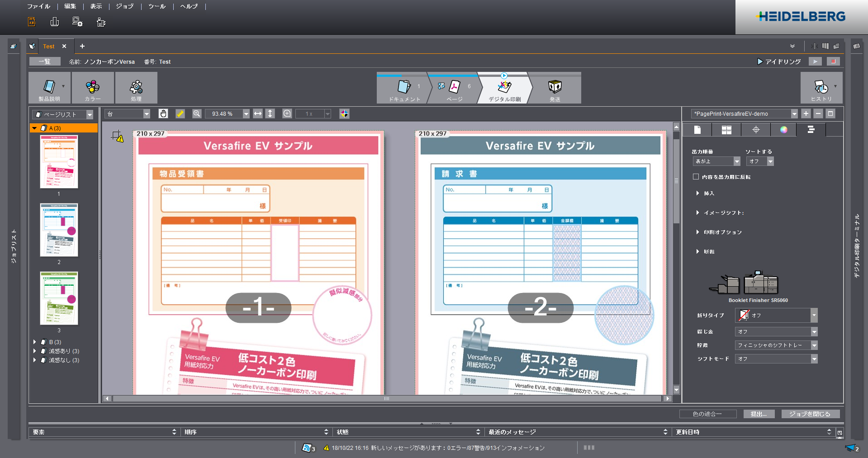
Task: Open the ヒストリ history panel
Action: click(x=821, y=88)
